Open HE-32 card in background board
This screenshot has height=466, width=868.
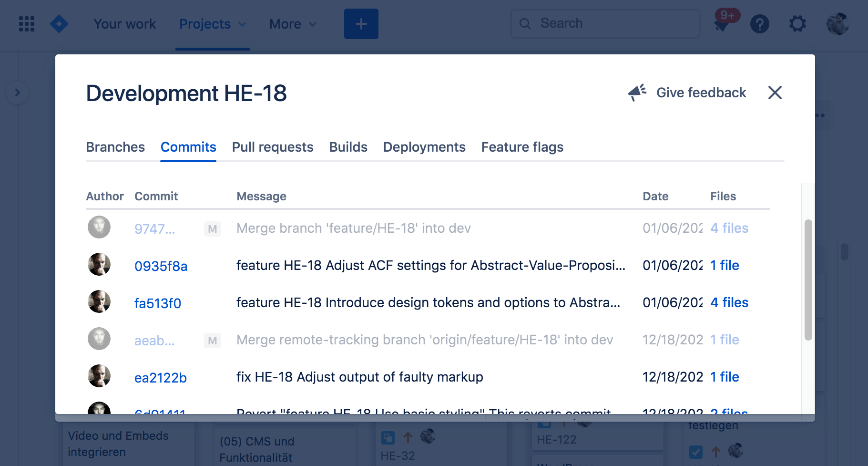[x=398, y=456]
